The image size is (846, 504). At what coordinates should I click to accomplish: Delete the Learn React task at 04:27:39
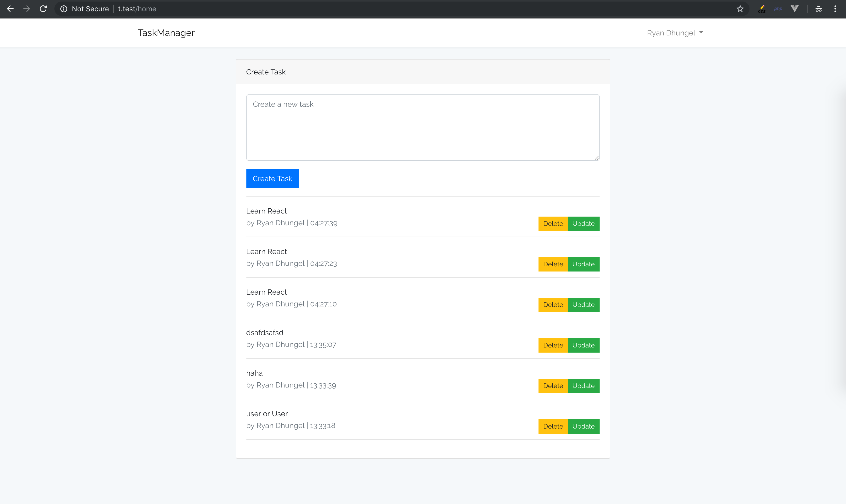click(553, 224)
